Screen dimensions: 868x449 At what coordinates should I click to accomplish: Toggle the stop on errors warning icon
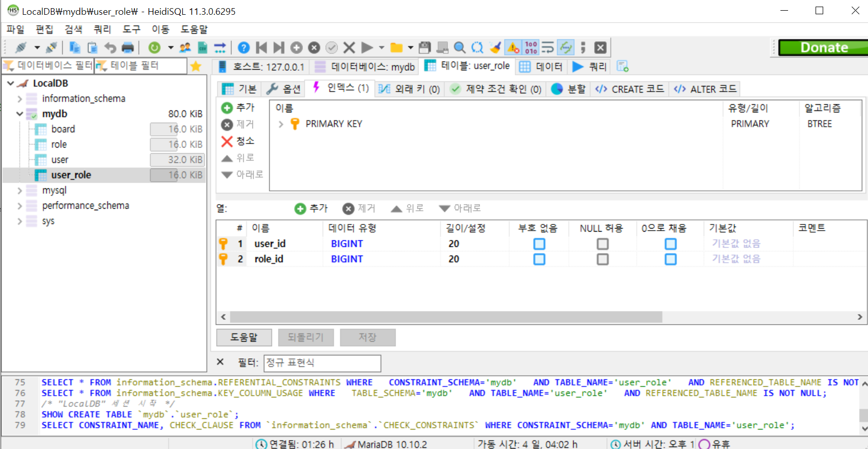click(513, 47)
